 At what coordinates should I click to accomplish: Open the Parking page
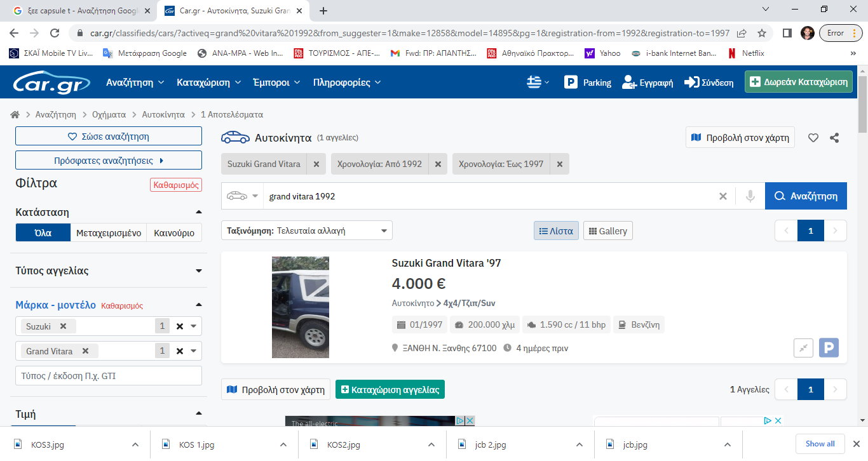coord(588,83)
